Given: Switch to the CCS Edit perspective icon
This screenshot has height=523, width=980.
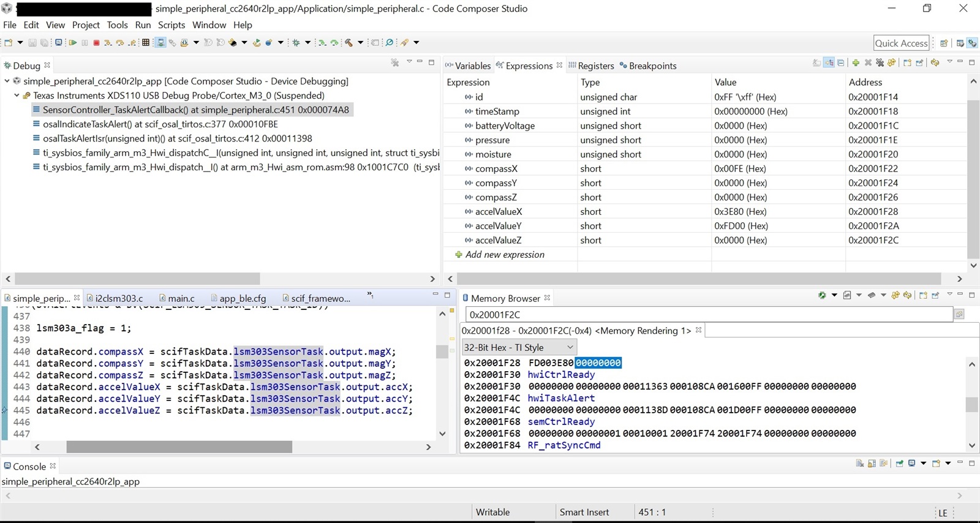Looking at the screenshot, I should click(960, 43).
